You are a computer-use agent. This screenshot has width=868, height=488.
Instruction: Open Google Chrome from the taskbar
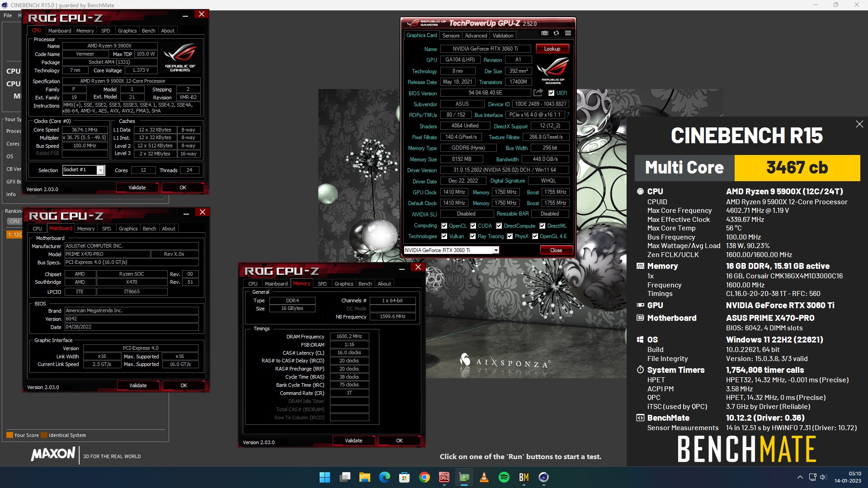point(425,477)
